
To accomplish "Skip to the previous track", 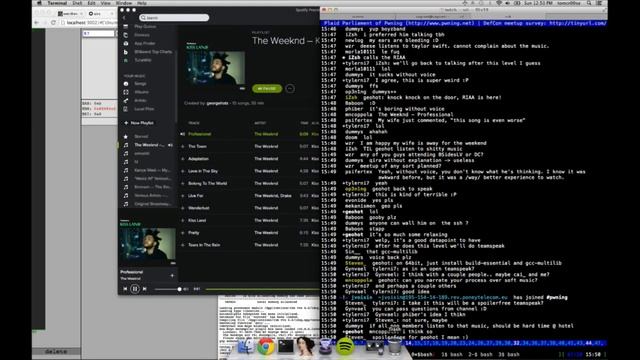I will (125, 289).
